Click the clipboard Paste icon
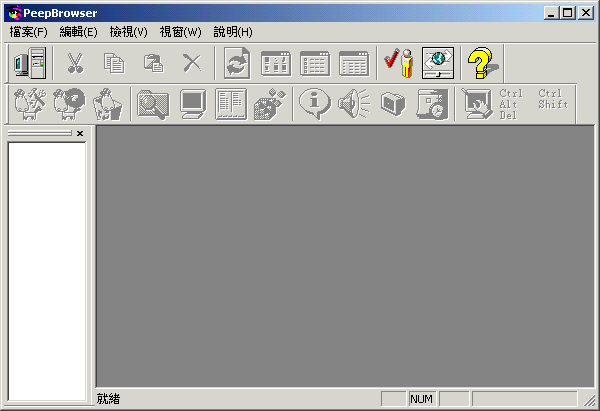 point(153,63)
